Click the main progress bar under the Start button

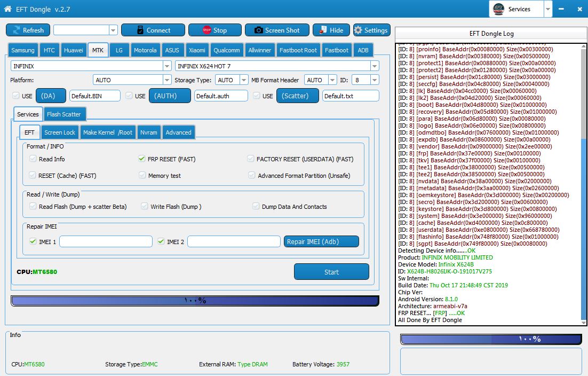click(x=195, y=301)
